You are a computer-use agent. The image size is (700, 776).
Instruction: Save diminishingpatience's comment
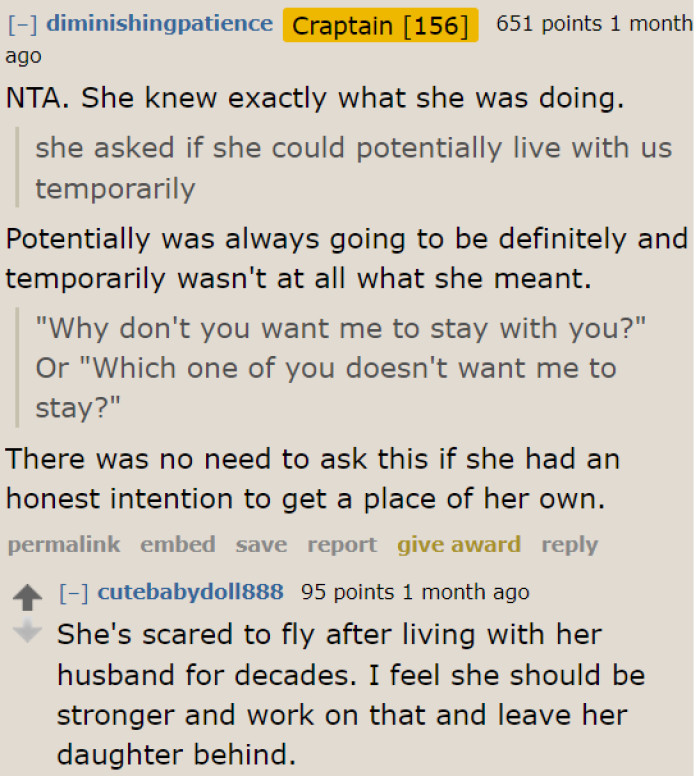[x=261, y=545]
